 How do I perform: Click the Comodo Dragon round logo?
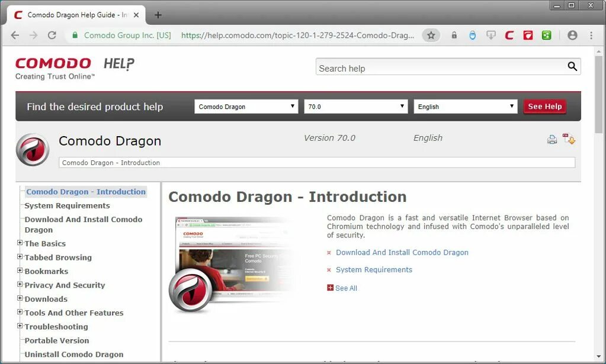coord(33,150)
